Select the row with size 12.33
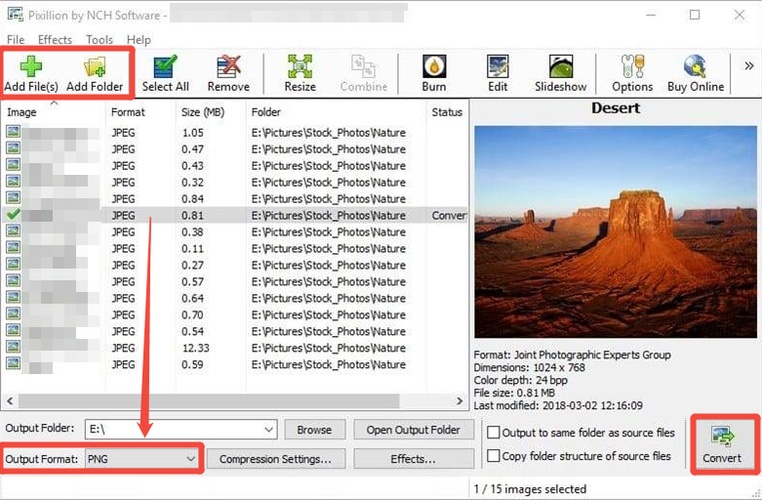Viewport: 762px width, 500px height. 235,348
